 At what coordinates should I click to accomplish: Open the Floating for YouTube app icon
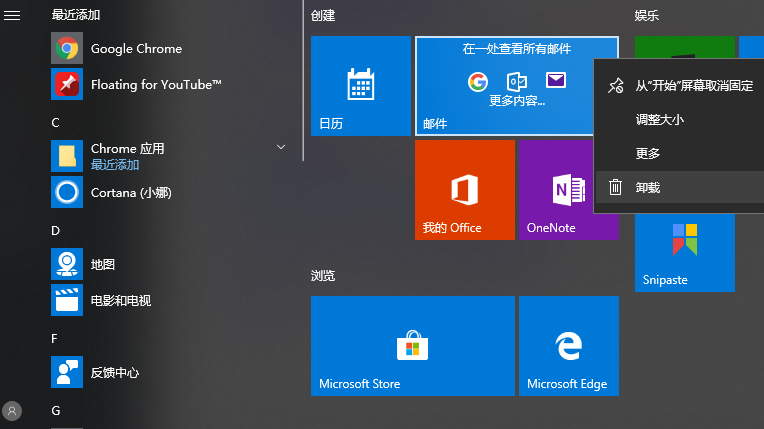(67, 84)
